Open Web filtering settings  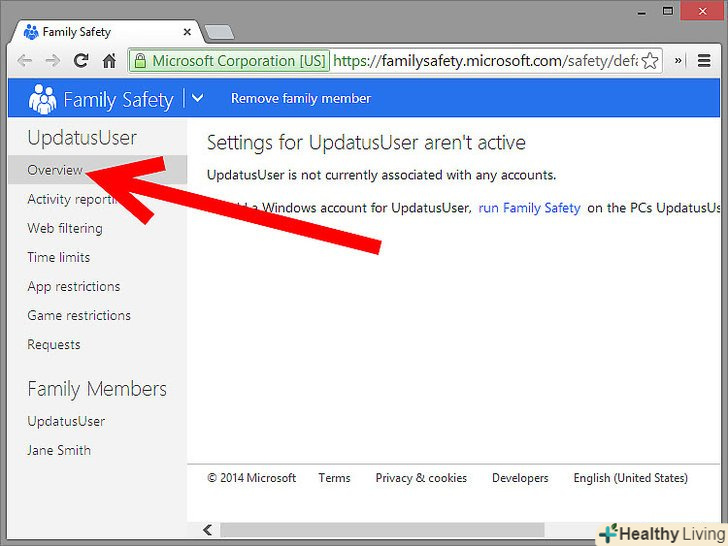pos(65,228)
